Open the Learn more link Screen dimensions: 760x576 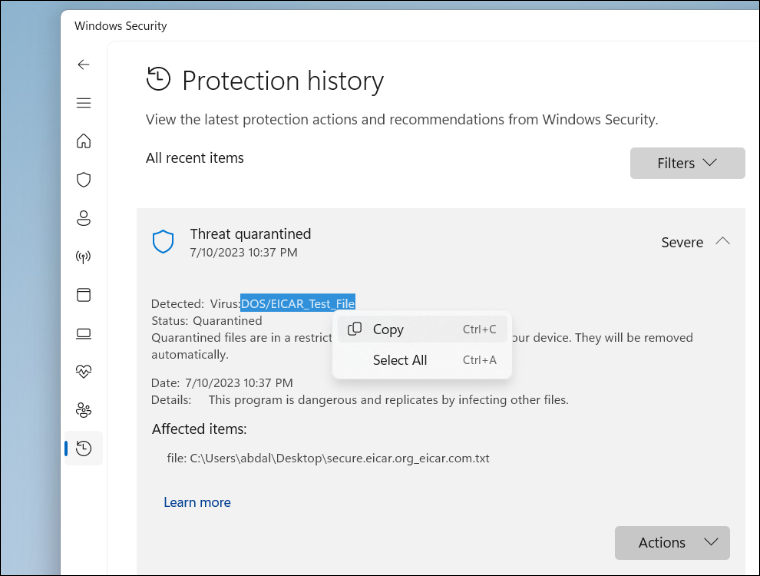(197, 502)
